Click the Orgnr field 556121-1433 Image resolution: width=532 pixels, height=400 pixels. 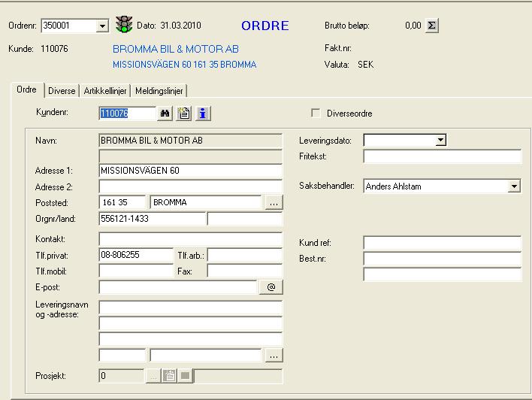pos(152,219)
